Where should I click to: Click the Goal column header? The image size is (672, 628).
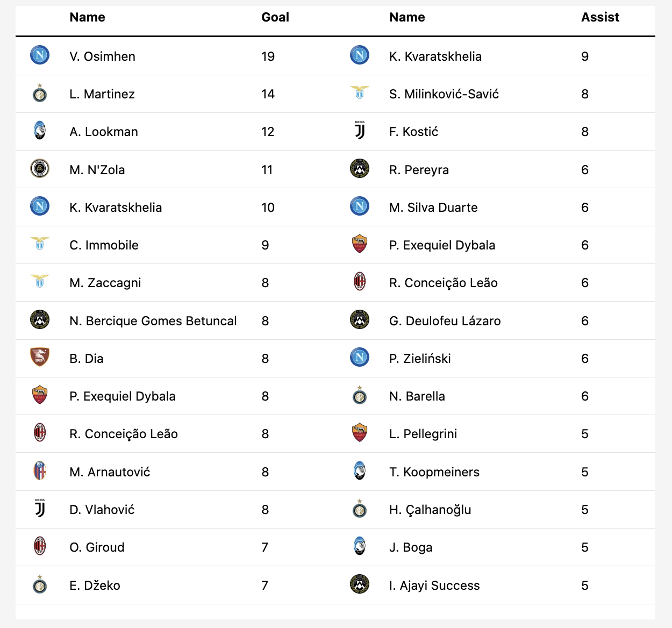tap(275, 17)
